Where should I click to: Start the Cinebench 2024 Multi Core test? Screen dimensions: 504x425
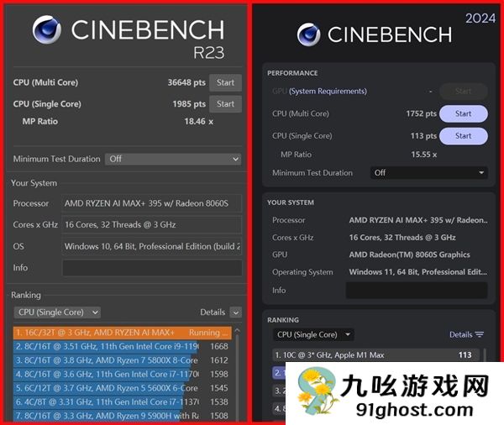point(463,113)
